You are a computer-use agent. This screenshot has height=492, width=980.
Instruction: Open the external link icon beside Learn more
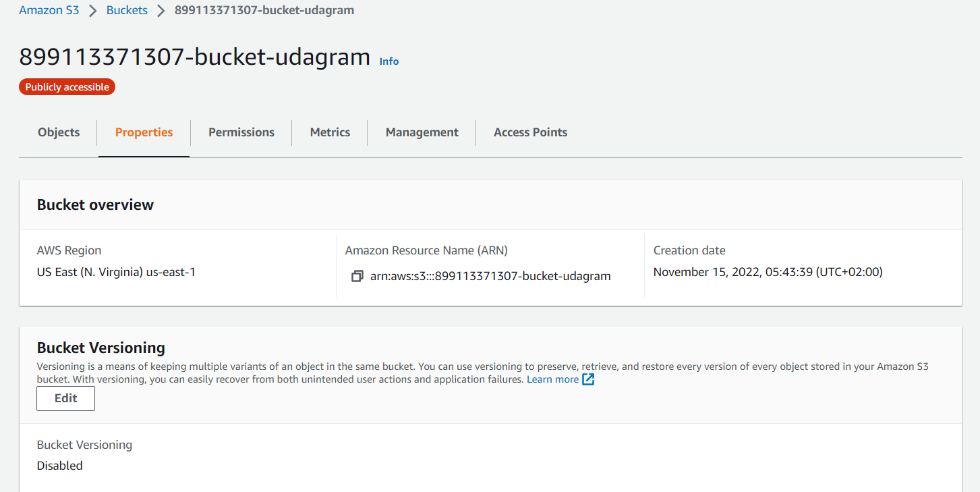(588, 379)
